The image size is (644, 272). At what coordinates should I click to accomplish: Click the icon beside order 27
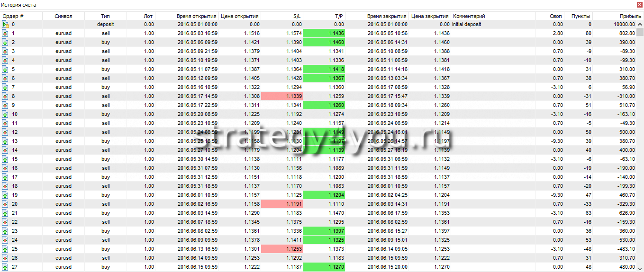5,267
